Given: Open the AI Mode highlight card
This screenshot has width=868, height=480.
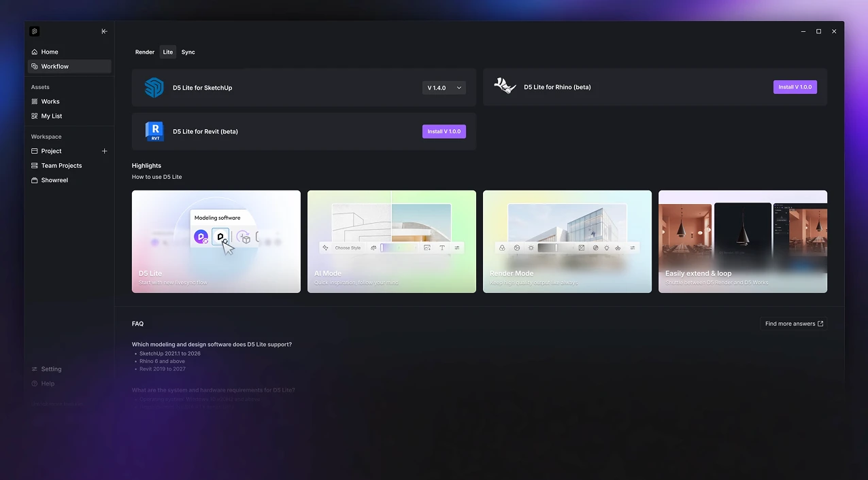Looking at the screenshot, I should 392,241.
